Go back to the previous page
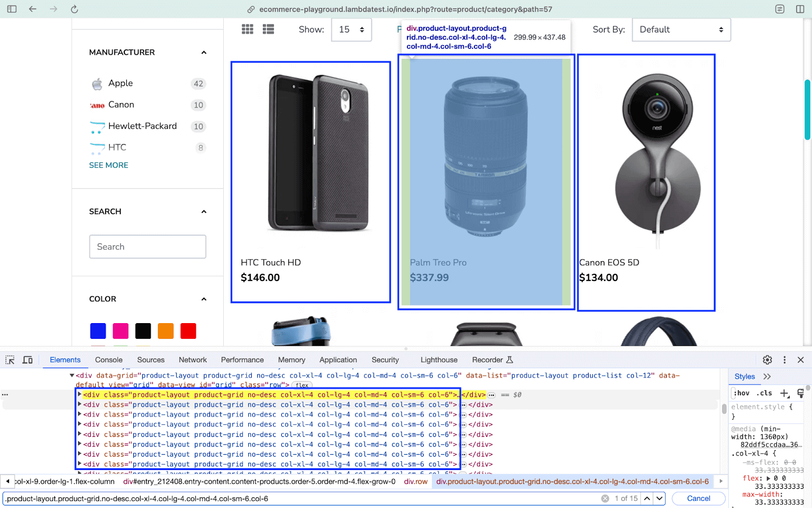The width and height of the screenshot is (812, 508). coord(32,9)
